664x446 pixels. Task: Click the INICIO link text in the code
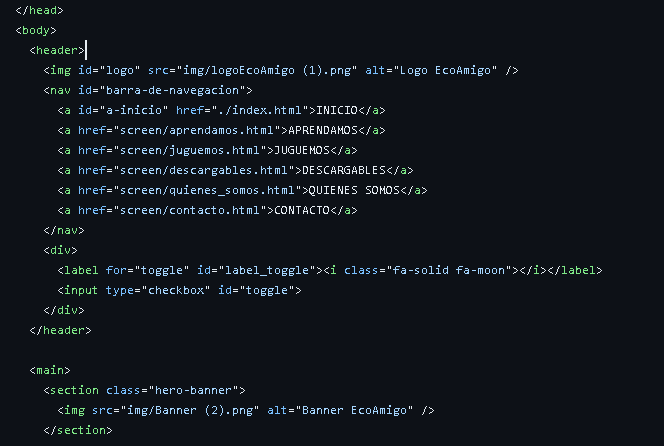click(x=337, y=110)
